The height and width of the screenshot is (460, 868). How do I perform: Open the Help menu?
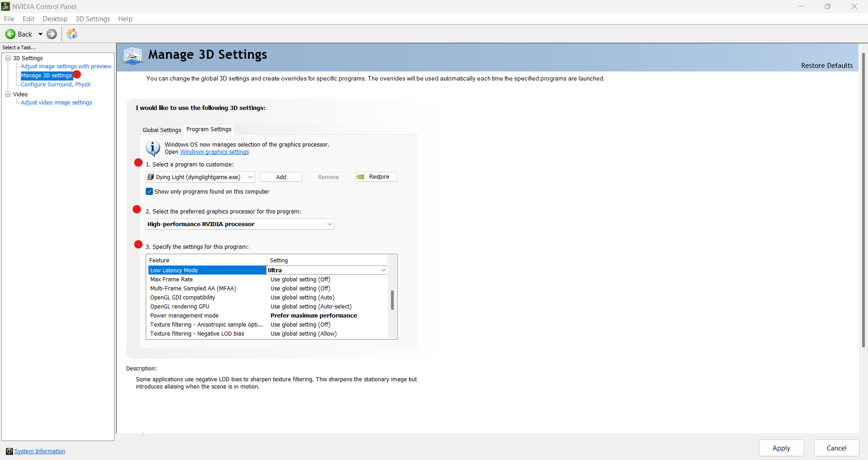(125, 19)
